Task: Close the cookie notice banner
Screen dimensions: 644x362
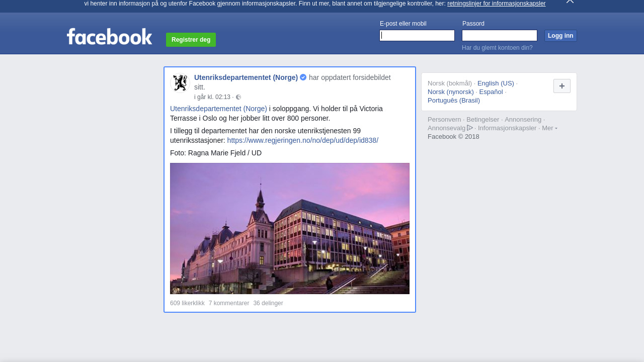Action: coord(570,2)
